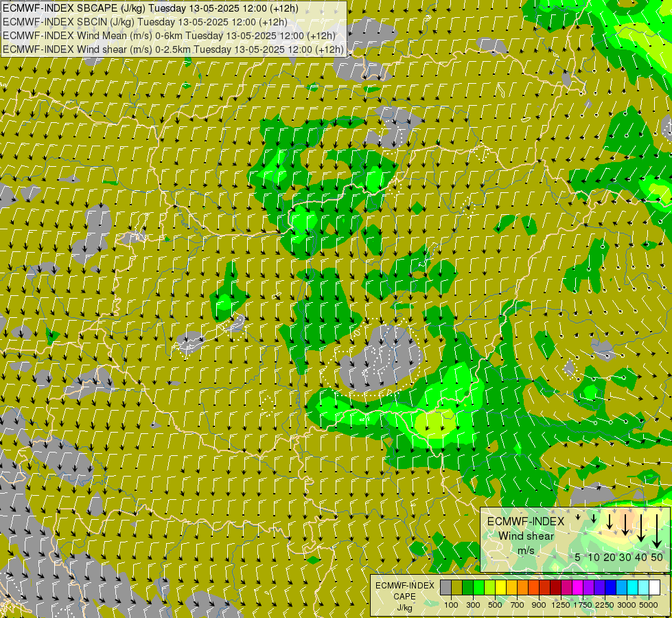This screenshot has width=672, height=618.
Task: Click the SBCAPE title line
Action: [x=150, y=8]
